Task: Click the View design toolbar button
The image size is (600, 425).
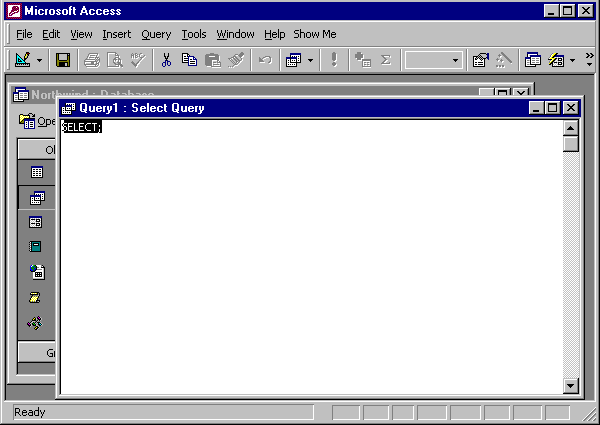Action: 23,60
